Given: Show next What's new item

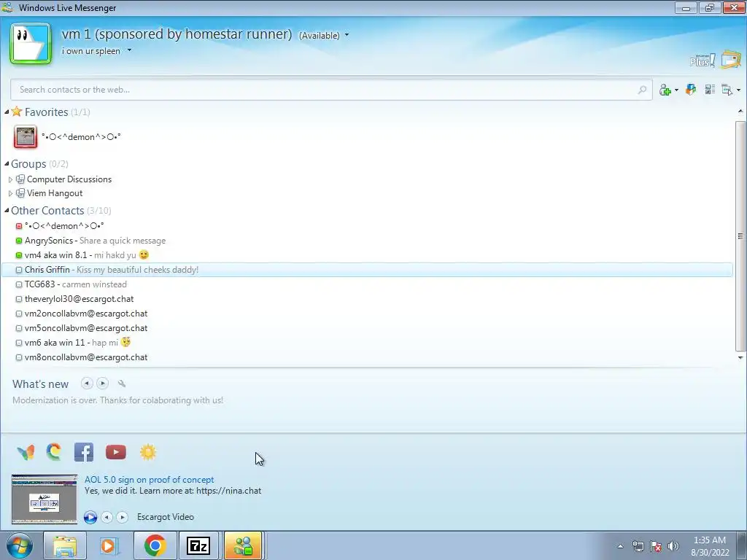Looking at the screenshot, I should (x=102, y=384).
